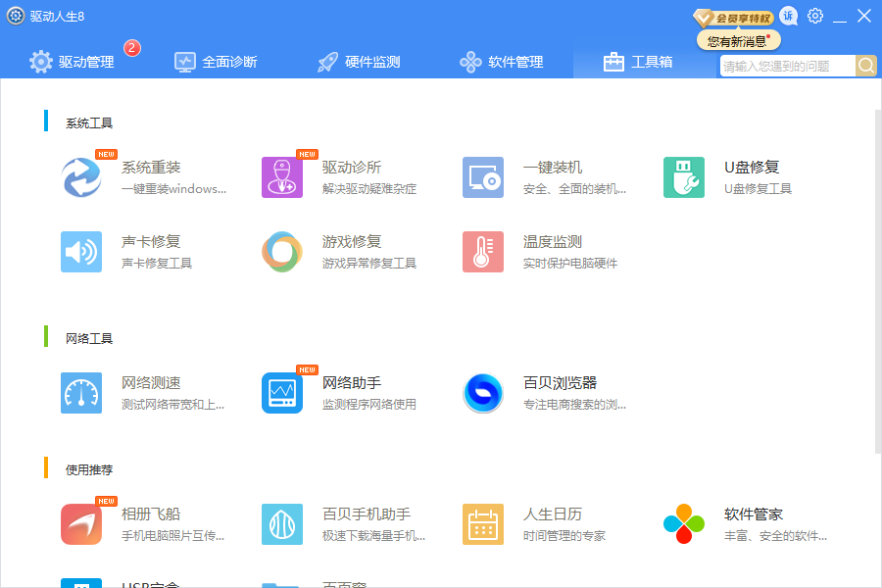Open the 软件管家 colorful icon
This screenshot has height=588, width=882.
pyautogui.click(x=684, y=524)
